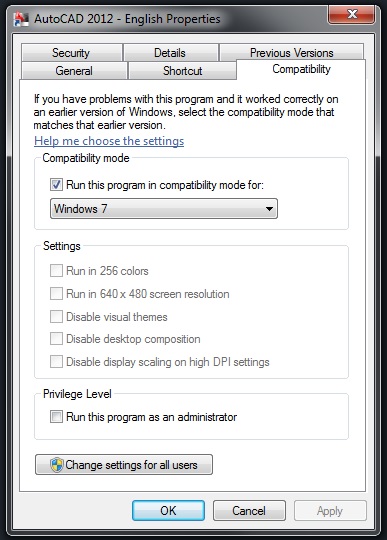Switch to the Previous Versions tab
387x540 pixels.
(x=292, y=53)
